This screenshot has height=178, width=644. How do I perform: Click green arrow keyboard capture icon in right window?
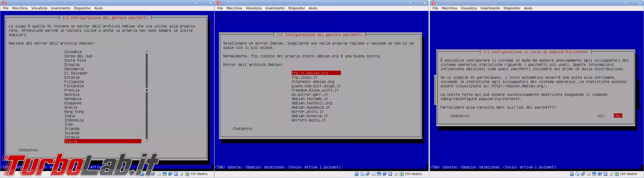(x=616, y=174)
